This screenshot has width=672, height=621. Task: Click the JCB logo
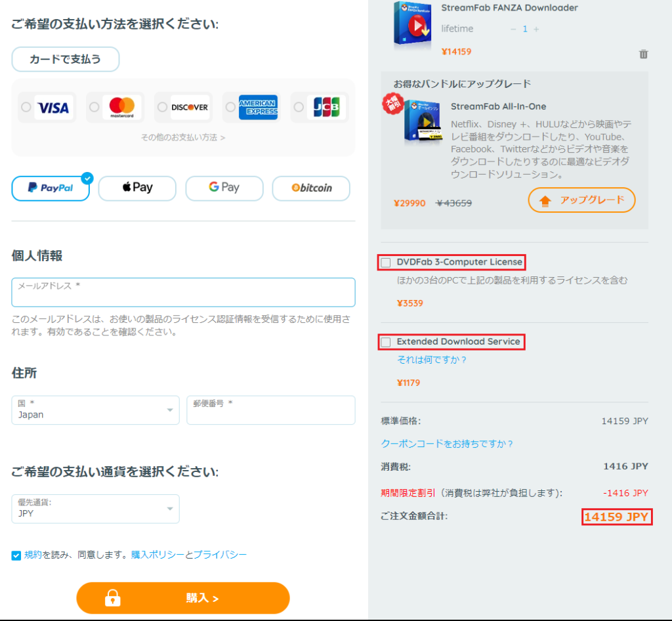pyautogui.click(x=326, y=108)
